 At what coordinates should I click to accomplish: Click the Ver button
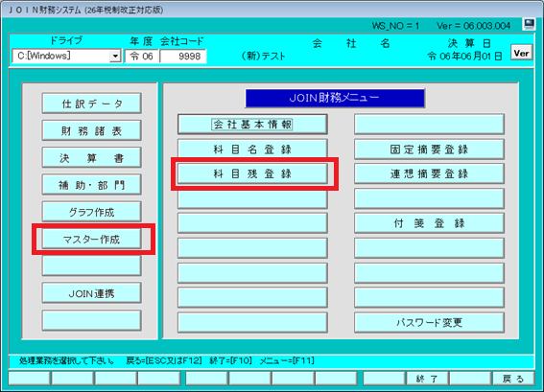(521, 53)
